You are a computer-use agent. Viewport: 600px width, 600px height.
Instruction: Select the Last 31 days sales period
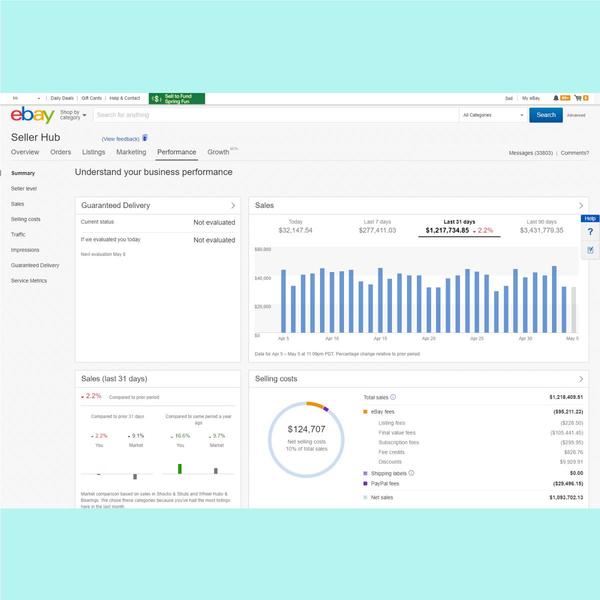(x=459, y=227)
